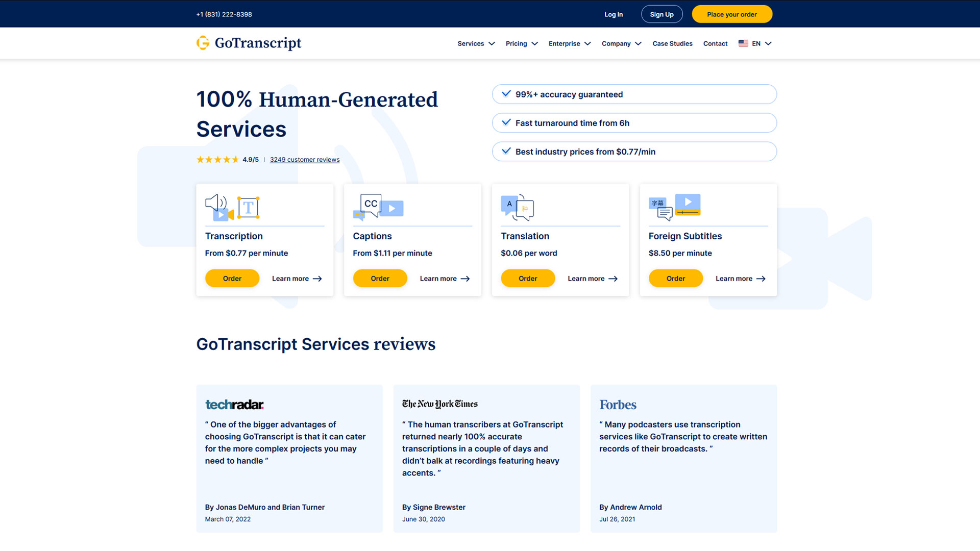Order the Captions service
The image size is (980, 551).
pyautogui.click(x=380, y=278)
